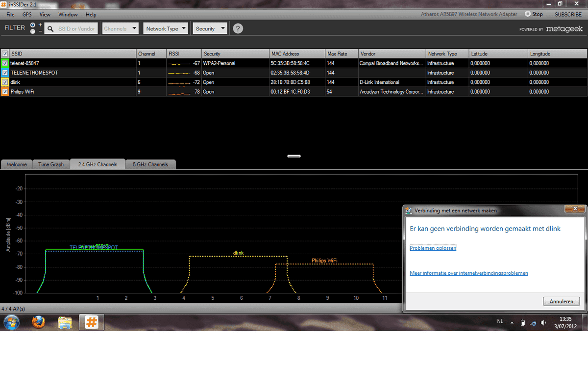
Task: Click the Problemen oplossen link
Action: (433, 248)
